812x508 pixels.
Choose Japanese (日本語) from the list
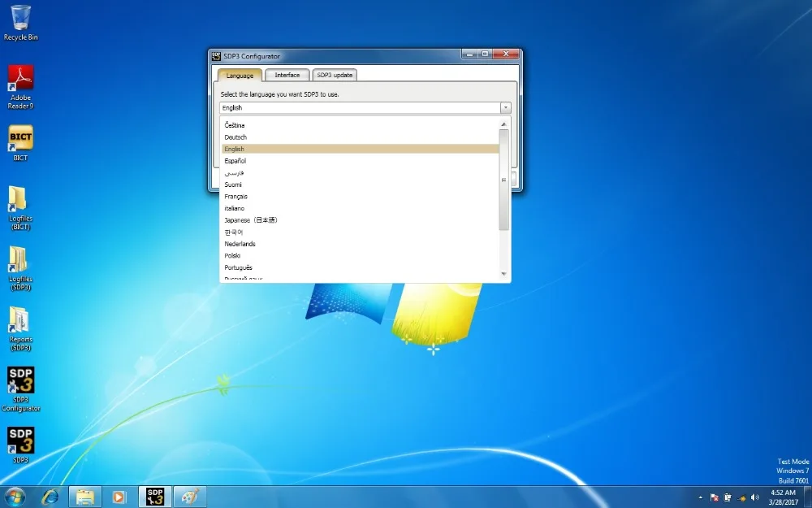point(360,220)
